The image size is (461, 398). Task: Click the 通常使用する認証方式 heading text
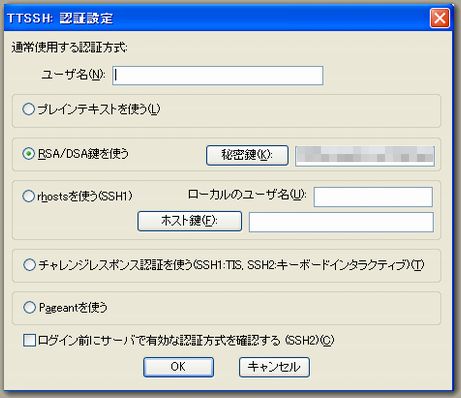point(69,47)
